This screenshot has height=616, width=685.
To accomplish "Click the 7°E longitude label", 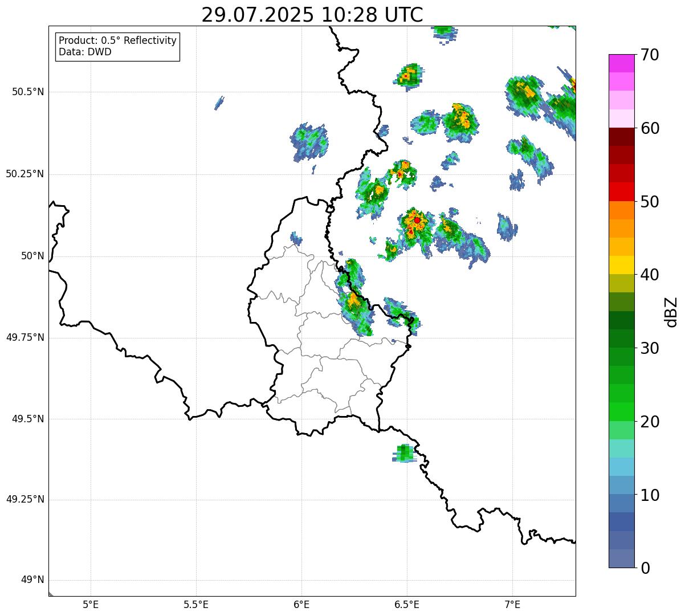I will pos(512,605).
